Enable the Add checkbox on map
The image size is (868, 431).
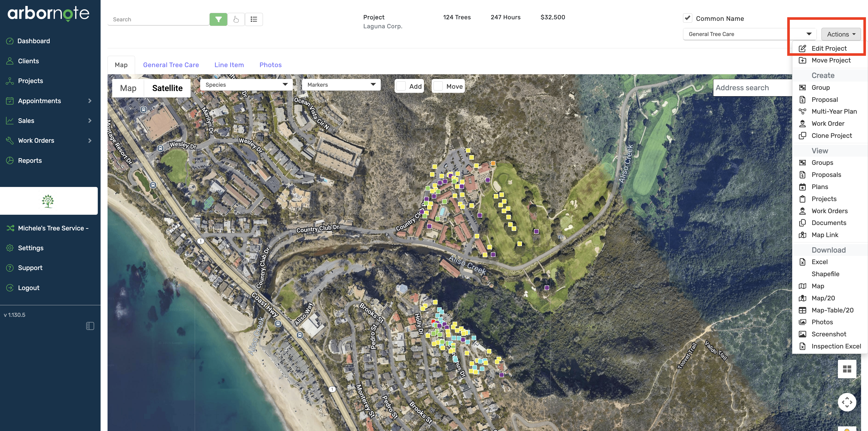(401, 86)
